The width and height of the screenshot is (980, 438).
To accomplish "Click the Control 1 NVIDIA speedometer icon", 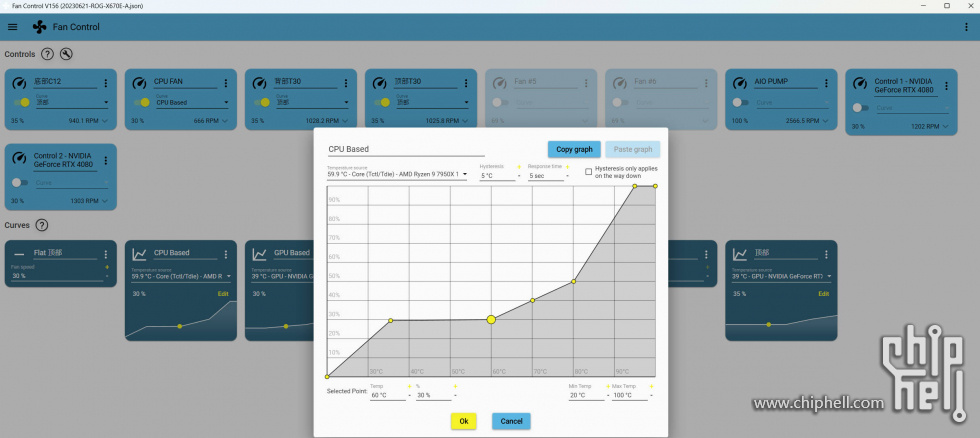I will (860, 82).
